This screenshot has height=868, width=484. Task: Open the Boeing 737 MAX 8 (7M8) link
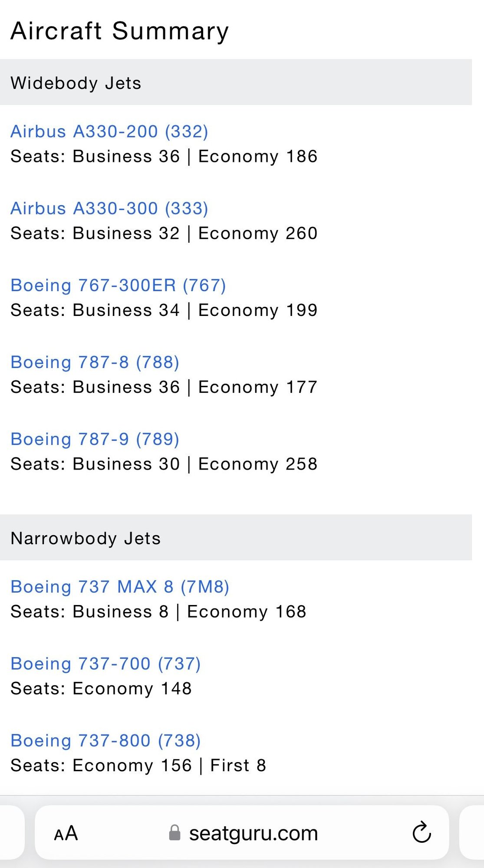119,587
